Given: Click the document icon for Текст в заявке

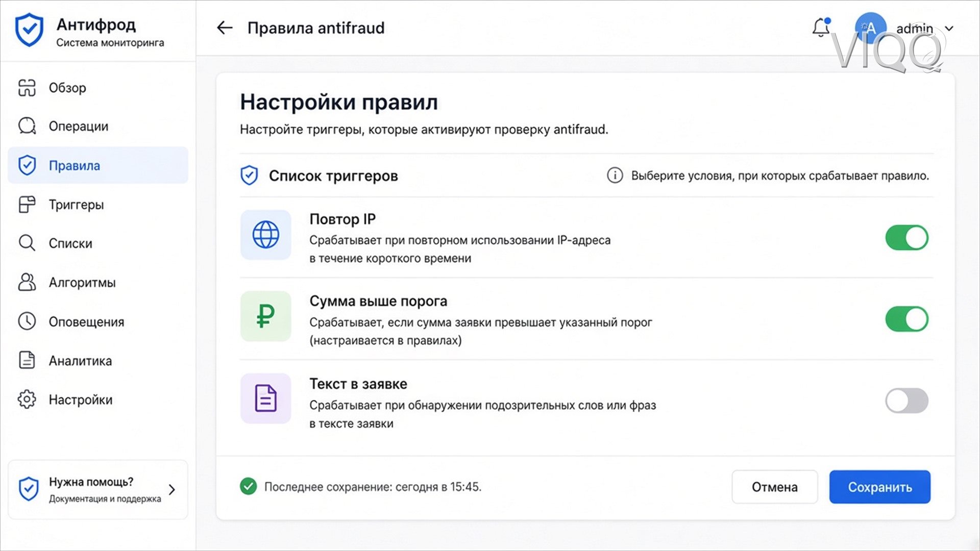Looking at the screenshot, I should click(265, 398).
